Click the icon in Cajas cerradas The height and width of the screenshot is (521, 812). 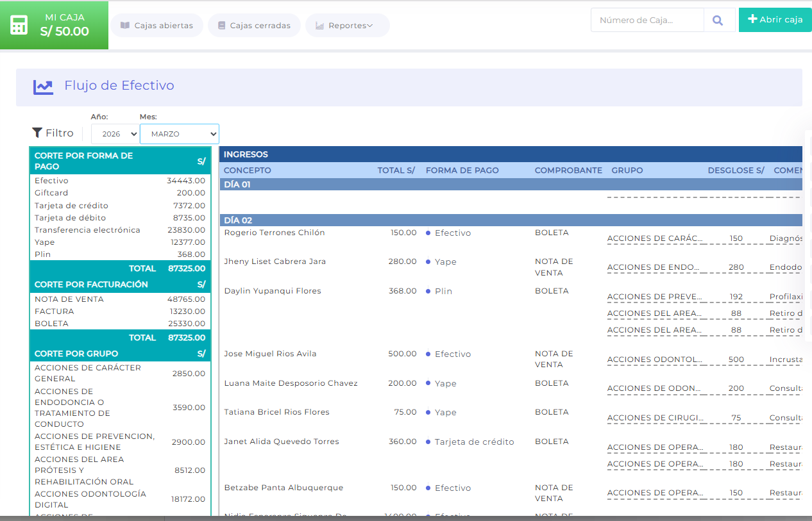click(x=222, y=26)
